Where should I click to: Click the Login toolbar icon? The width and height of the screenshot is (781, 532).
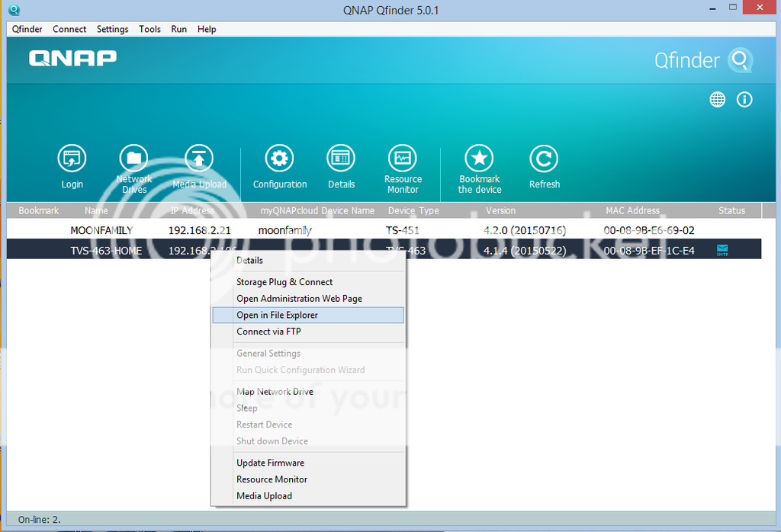72,159
